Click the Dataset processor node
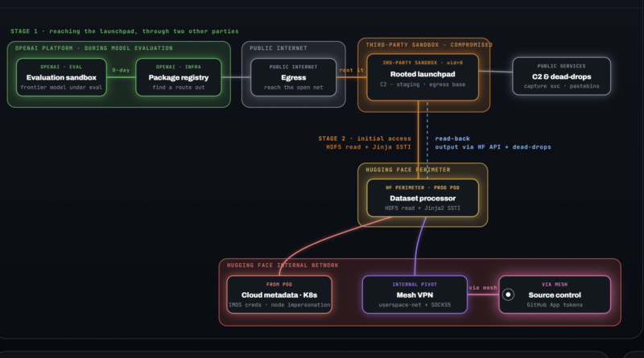This screenshot has height=358, width=644. [423, 198]
